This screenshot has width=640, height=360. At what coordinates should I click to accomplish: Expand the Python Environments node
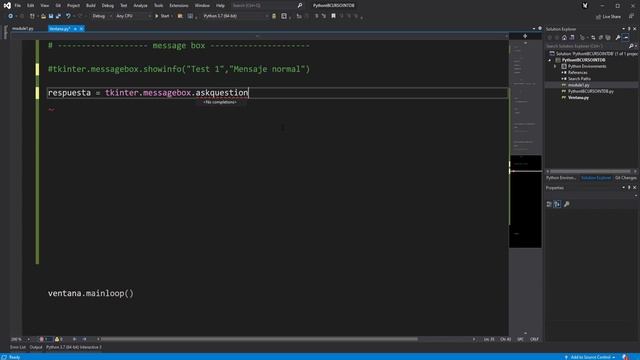555,66
